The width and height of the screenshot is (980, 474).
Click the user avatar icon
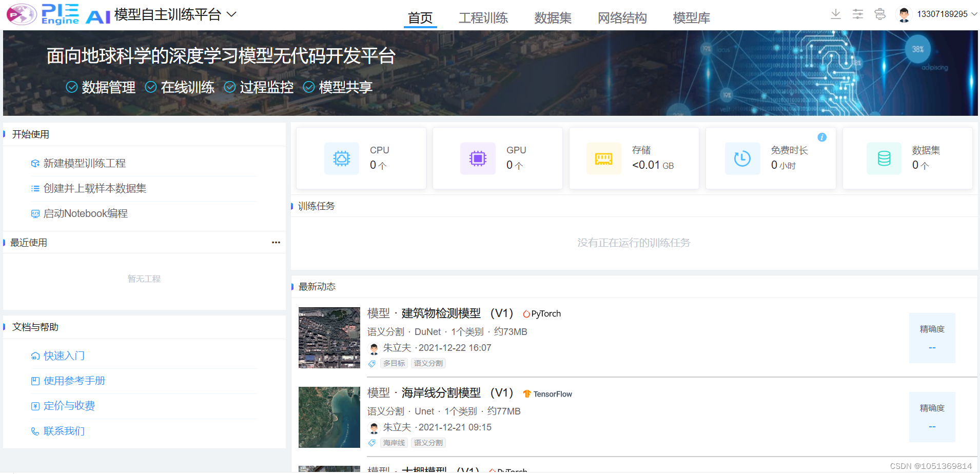tap(904, 14)
